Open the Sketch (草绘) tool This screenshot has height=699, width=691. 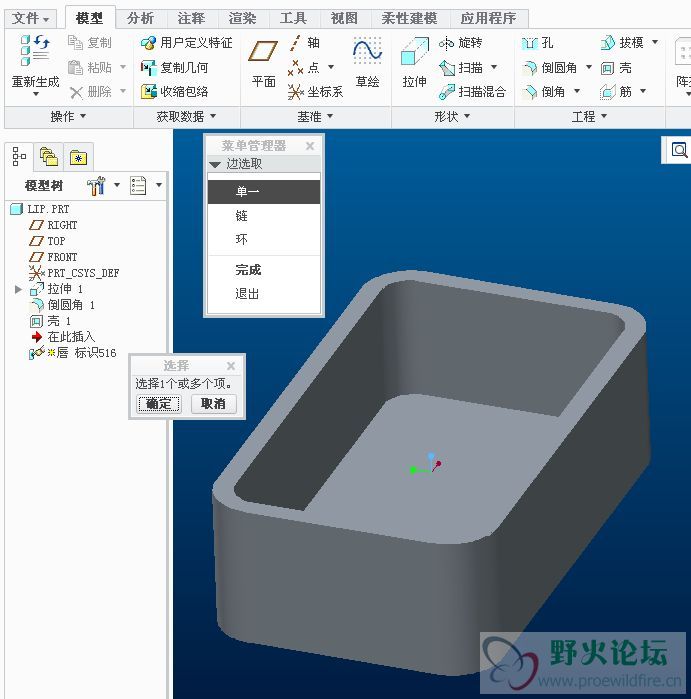coord(367,62)
